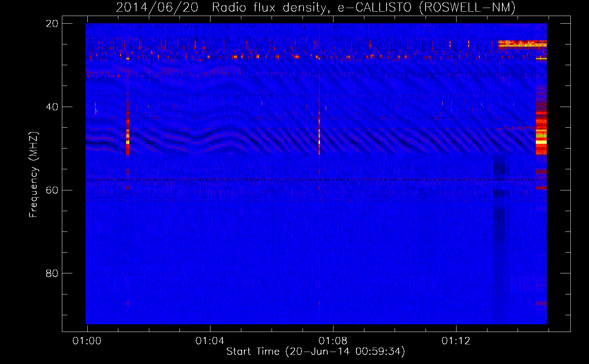Click the '01:12' time tick label
The image size is (589, 364).
click(x=456, y=341)
